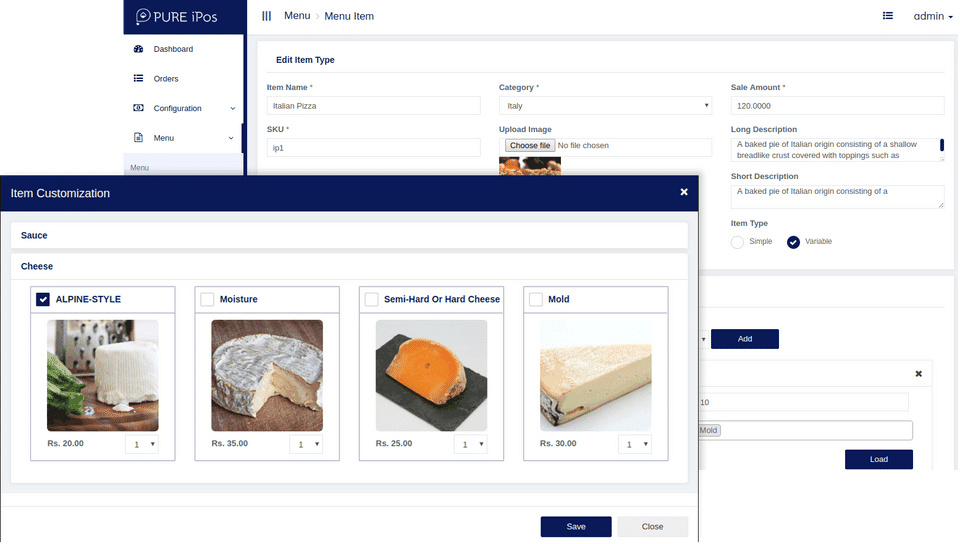
Task: Go to Dashboard in sidebar
Action: click(173, 49)
